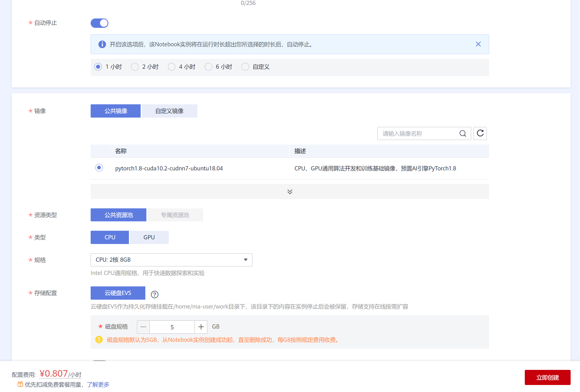Expand more images with double chevron
Viewport: 580px width, 392px height.
tap(290, 192)
